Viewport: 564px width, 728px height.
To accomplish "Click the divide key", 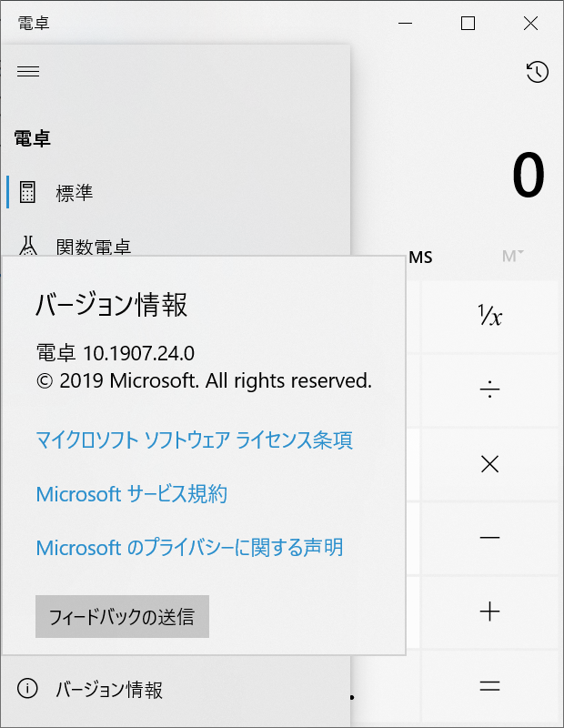I will click(x=489, y=389).
